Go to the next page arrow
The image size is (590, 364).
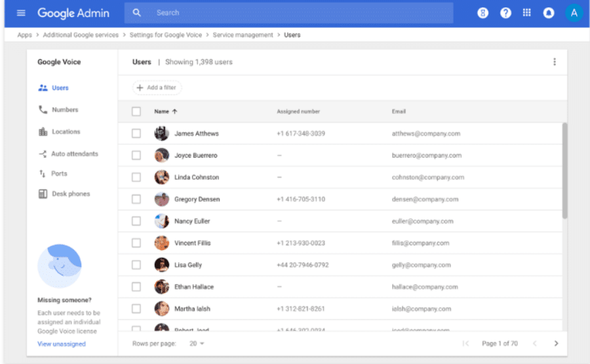(x=556, y=343)
